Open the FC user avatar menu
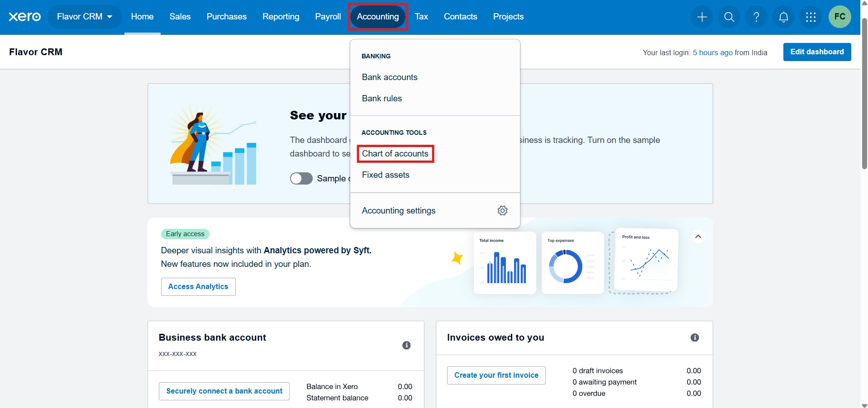This screenshot has height=408, width=868. 839,17
